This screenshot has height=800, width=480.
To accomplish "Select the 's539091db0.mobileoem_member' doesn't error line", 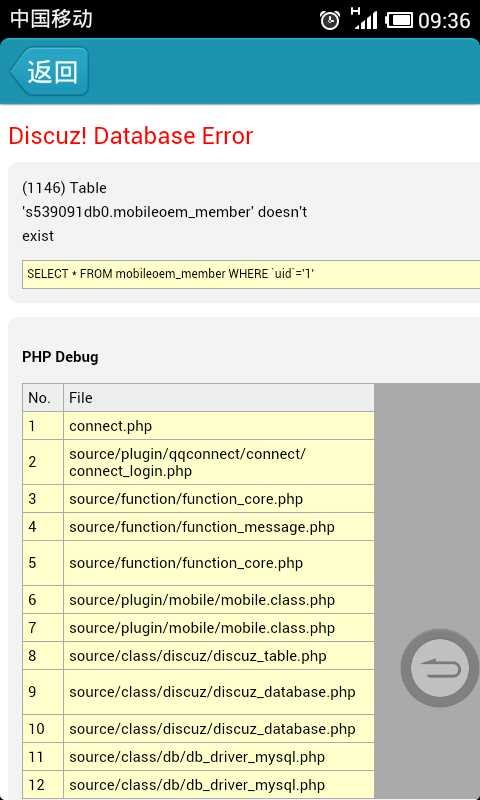I will point(165,212).
